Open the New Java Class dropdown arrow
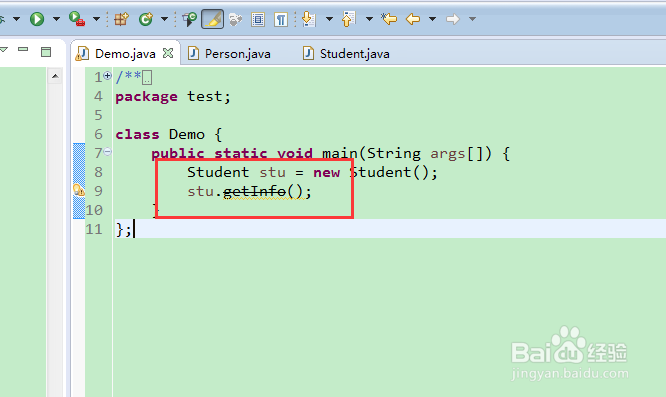Screen dimensions: 666x397 164,19
